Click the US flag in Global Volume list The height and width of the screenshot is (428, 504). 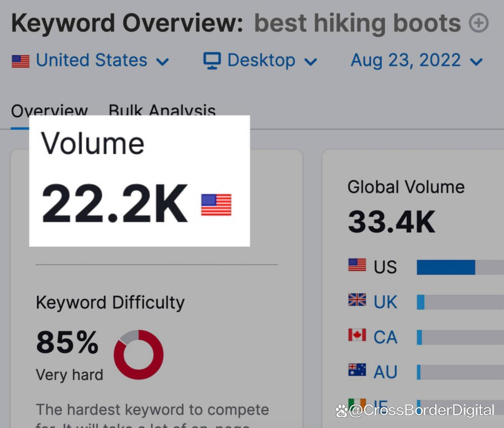click(x=357, y=265)
